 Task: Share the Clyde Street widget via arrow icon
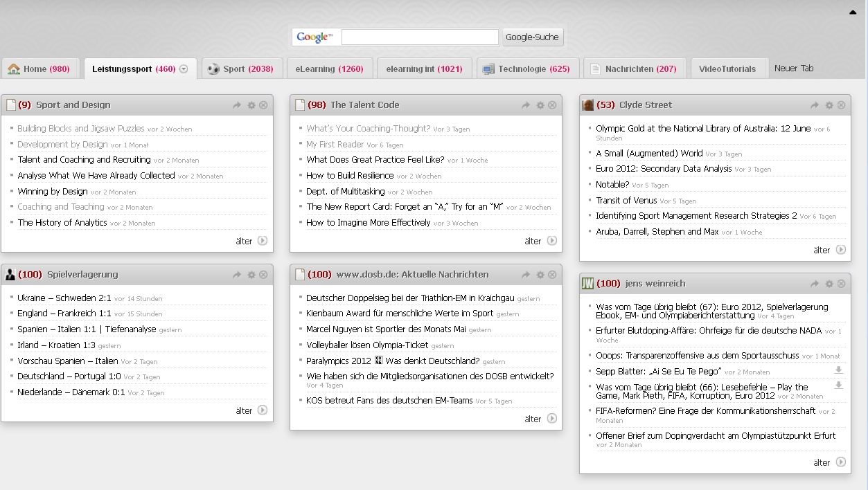(x=815, y=105)
